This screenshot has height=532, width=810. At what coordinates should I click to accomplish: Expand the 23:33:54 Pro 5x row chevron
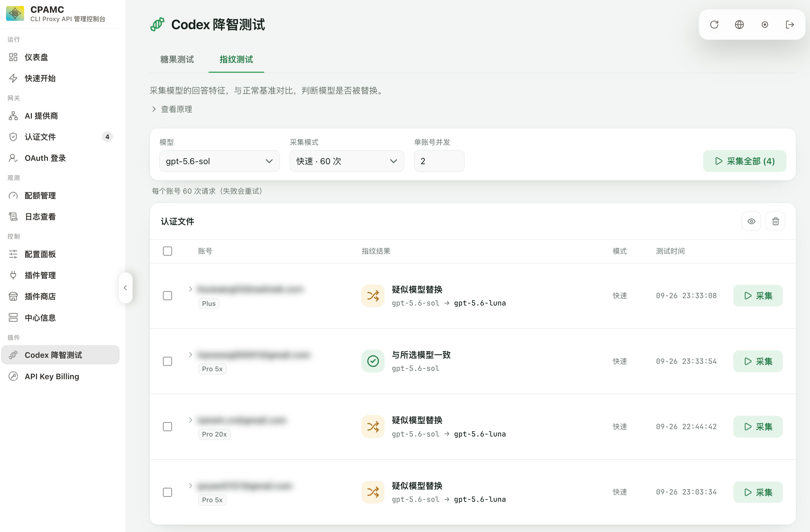point(190,355)
